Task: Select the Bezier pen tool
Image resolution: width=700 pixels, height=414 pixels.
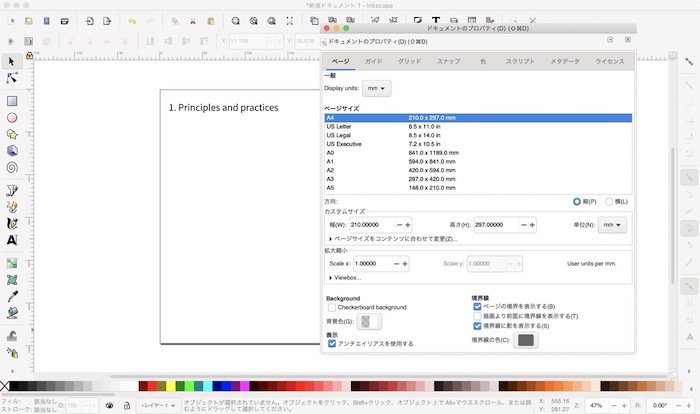Action: coord(12,191)
